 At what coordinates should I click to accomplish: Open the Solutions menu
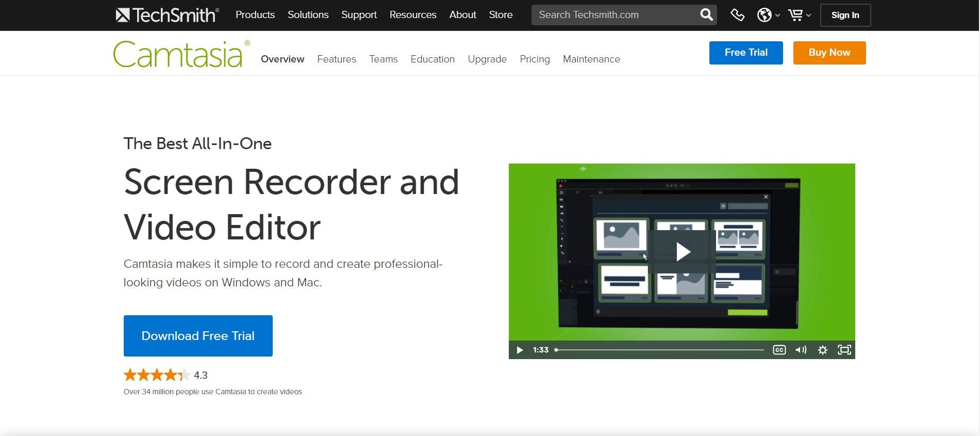[x=308, y=15]
